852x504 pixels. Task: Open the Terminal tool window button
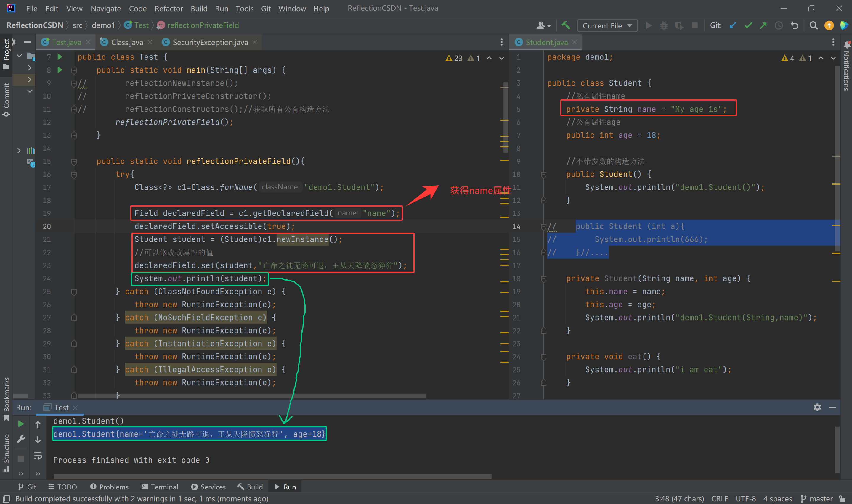[x=159, y=487]
